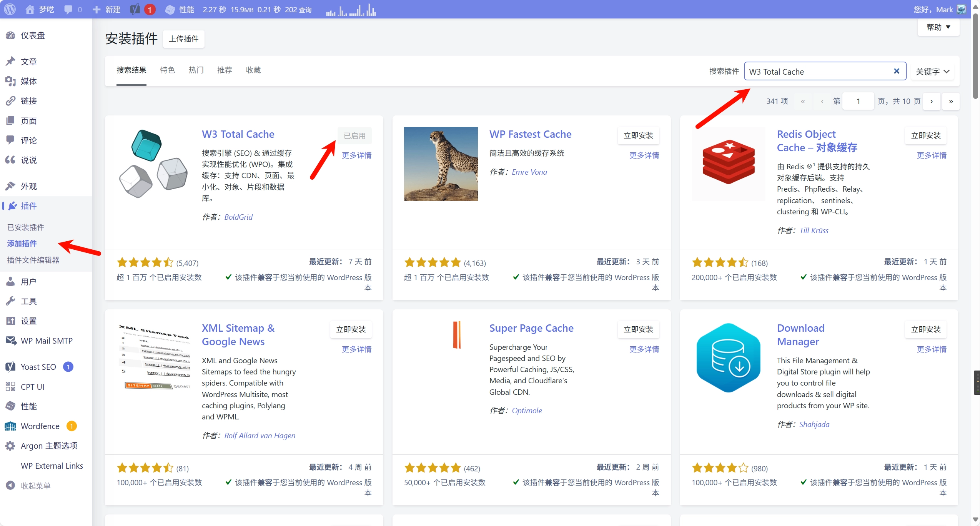This screenshot has height=526, width=980.
Task: Visit the site via the home icon
Action: point(30,9)
